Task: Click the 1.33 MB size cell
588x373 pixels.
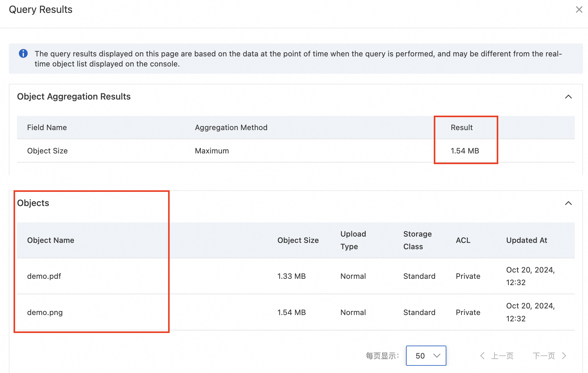Action: (x=291, y=276)
